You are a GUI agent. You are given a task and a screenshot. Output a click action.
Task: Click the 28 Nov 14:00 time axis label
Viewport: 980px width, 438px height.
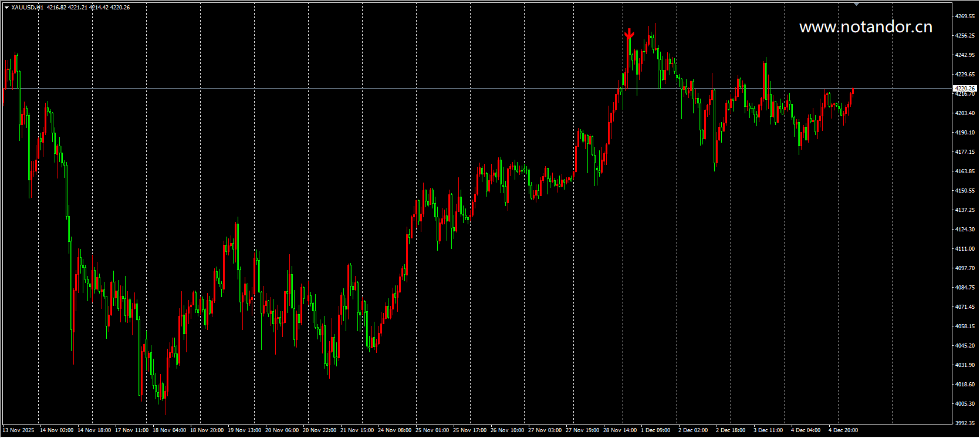[x=620, y=430]
